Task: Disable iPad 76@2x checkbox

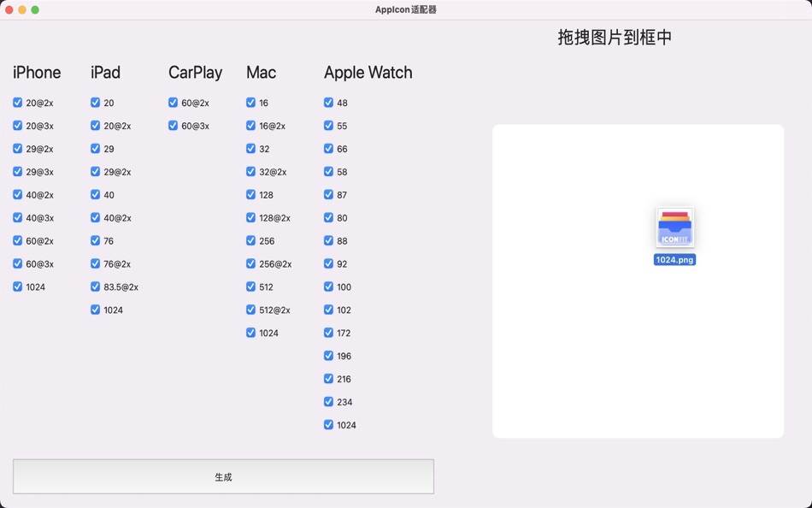Action: [95, 264]
